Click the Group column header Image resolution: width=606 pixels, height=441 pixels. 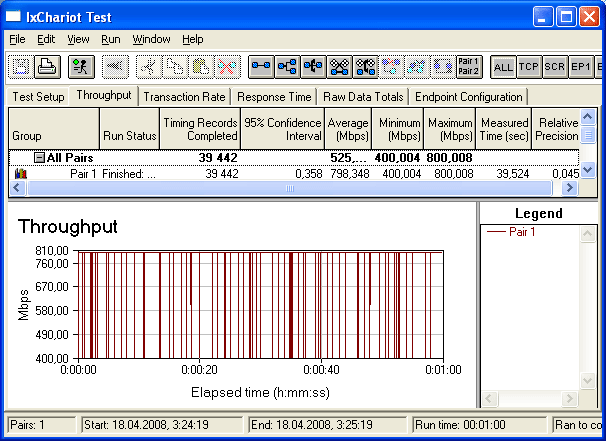coord(54,129)
